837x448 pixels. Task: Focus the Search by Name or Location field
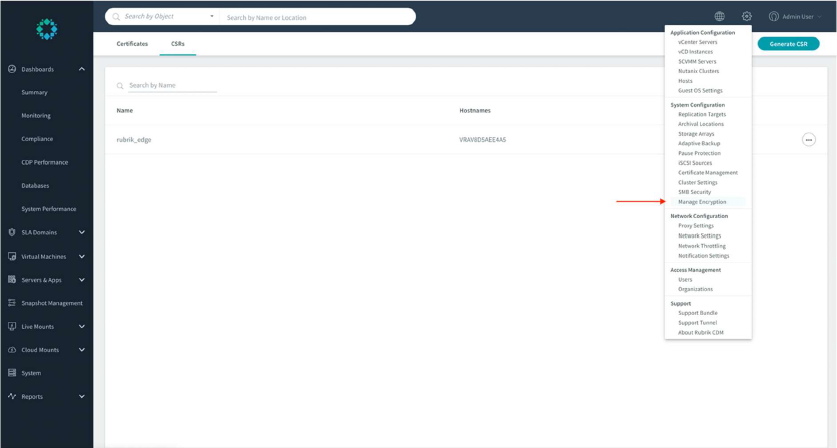pyautogui.click(x=318, y=17)
